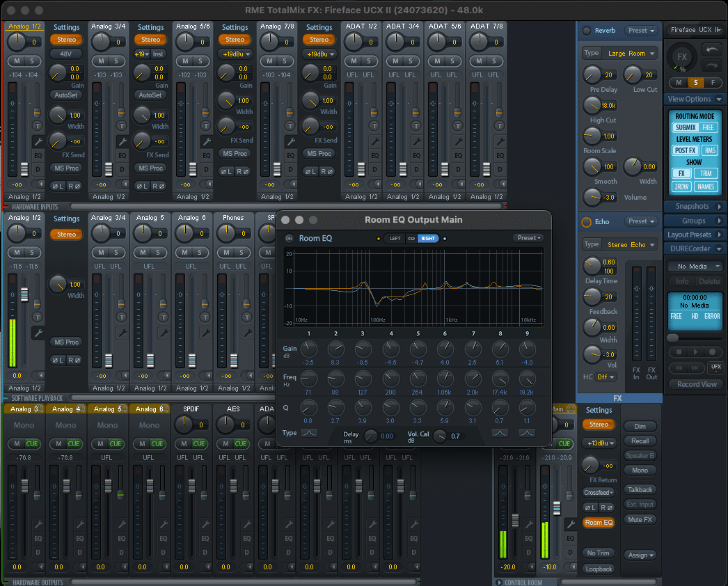This screenshot has width=728, height=586.
Task: Click the redo arrow icon below undo
Action: click(711, 65)
